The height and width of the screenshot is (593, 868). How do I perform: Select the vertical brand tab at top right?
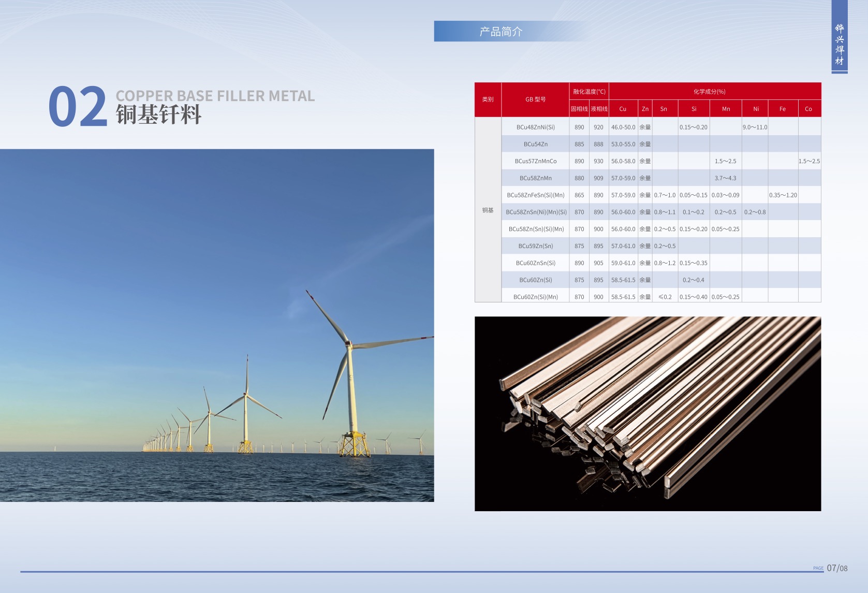839,45
